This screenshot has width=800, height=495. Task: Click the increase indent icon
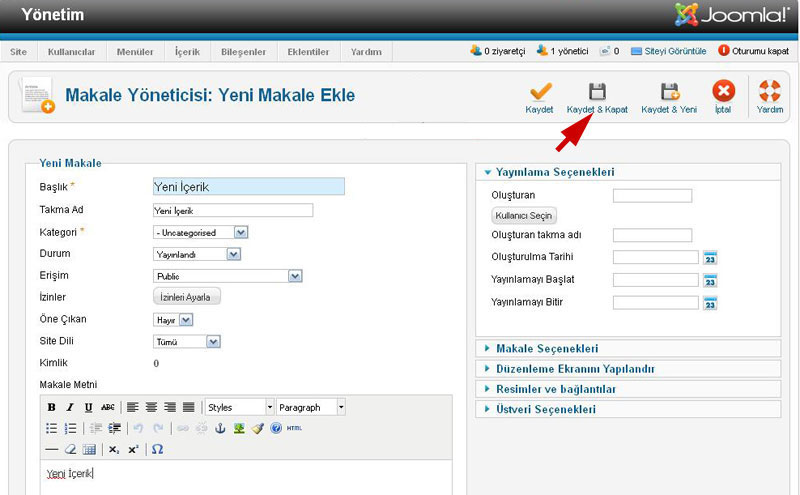click(x=115, y=428)
